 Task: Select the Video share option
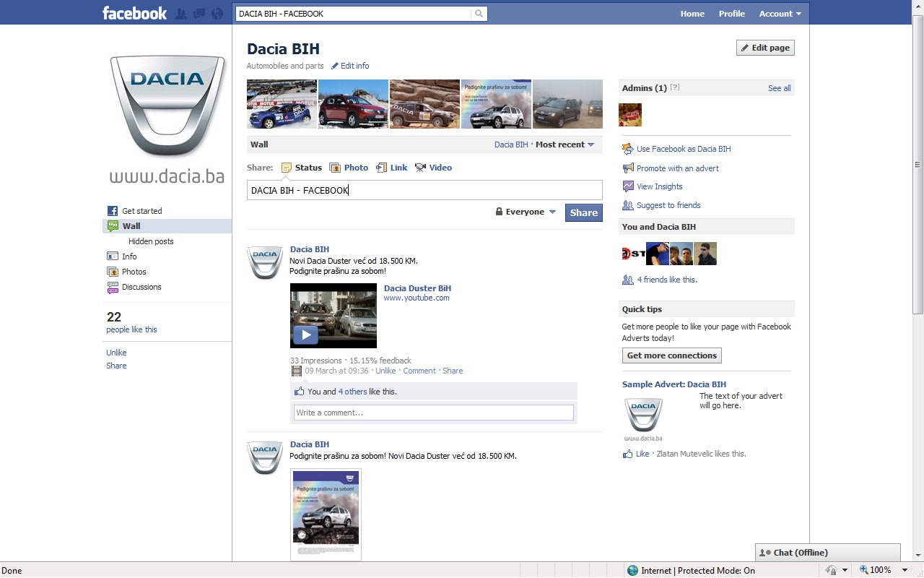[433, 168]
